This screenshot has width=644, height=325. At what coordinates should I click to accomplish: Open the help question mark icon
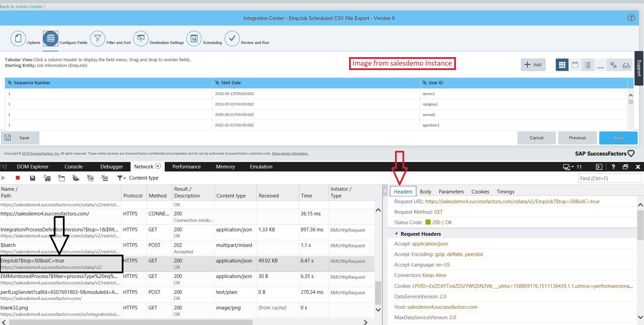click(631, 18)
